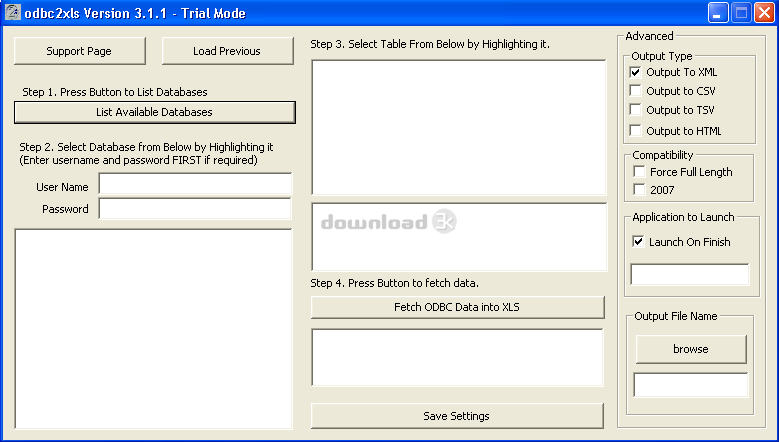Close the odbc2xls window
The width and height of the screenshot is (779, 442).
(765, 12)
